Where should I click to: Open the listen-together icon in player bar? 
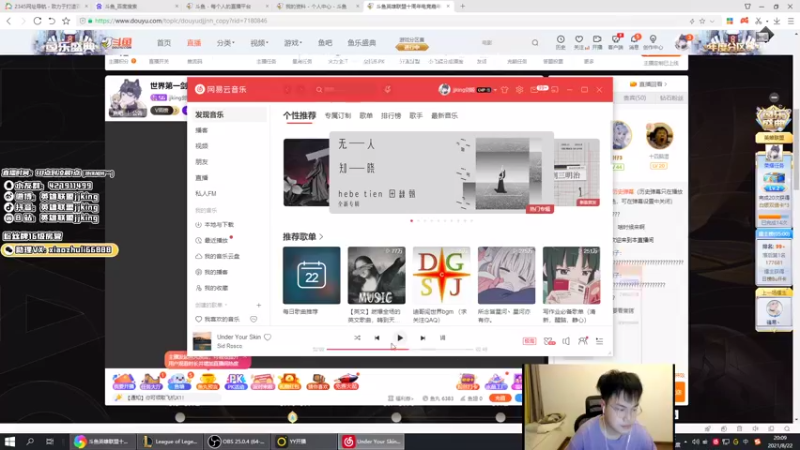pos(583,341)
